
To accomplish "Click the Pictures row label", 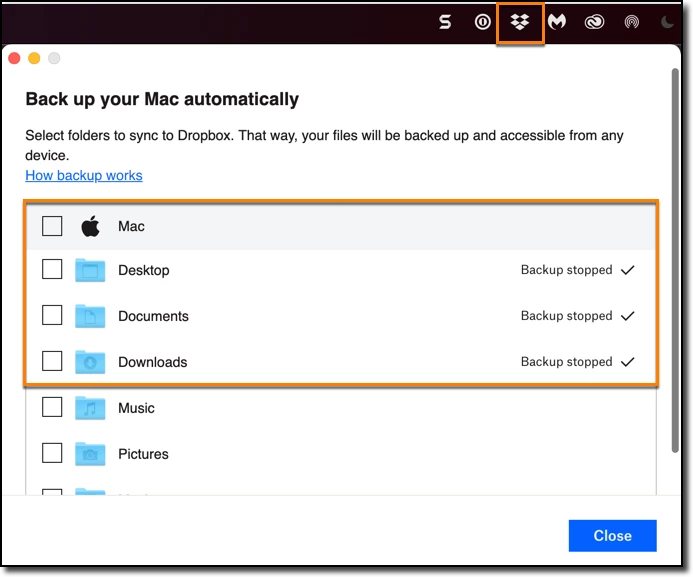I will click(x=143, y=454).
